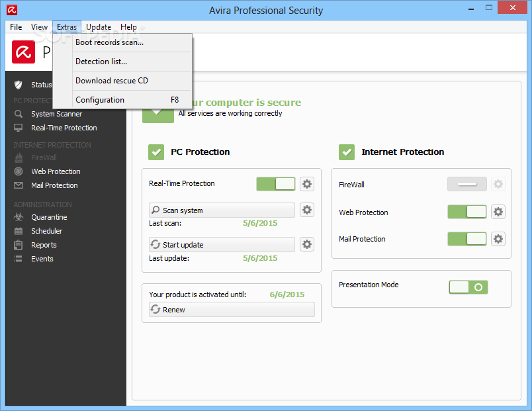
Task: Click the green Internet Protection checkmark icon
Action: (347, 152)
